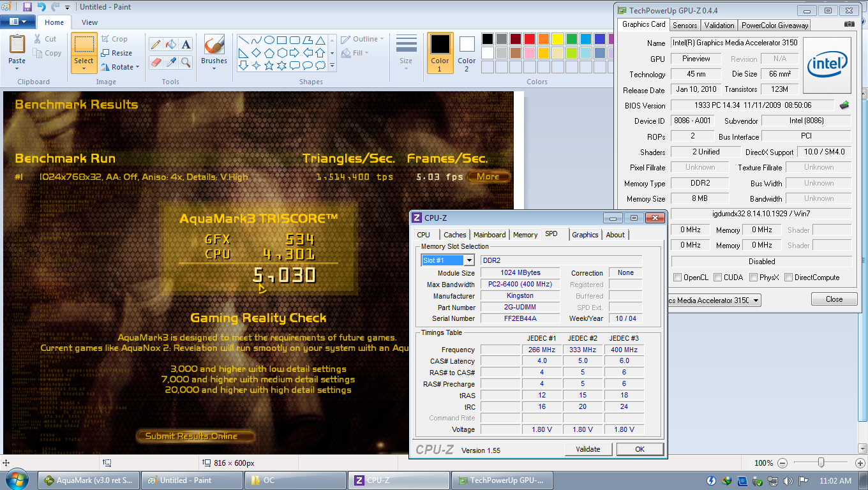Open the Windows Start button
This screenshot has width=868, height=490.
click(x=17, y=480)
